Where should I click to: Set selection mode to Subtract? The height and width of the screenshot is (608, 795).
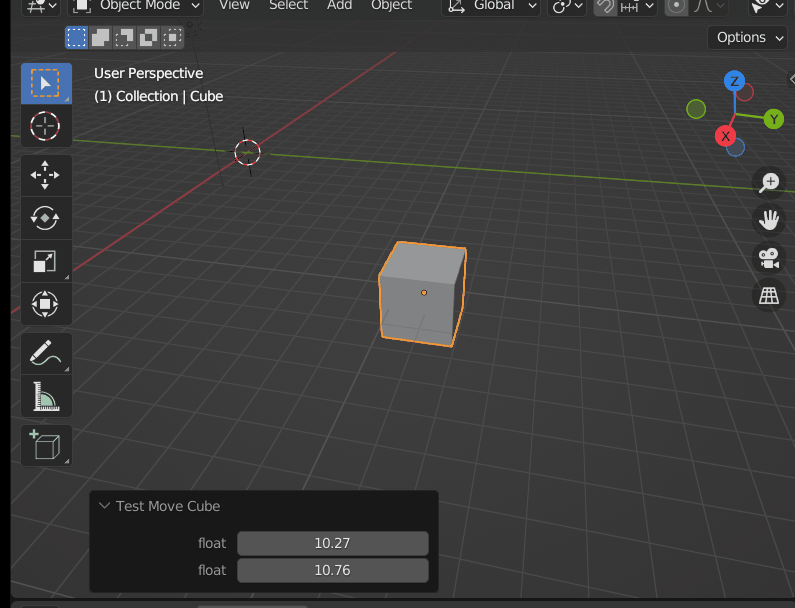124,38
